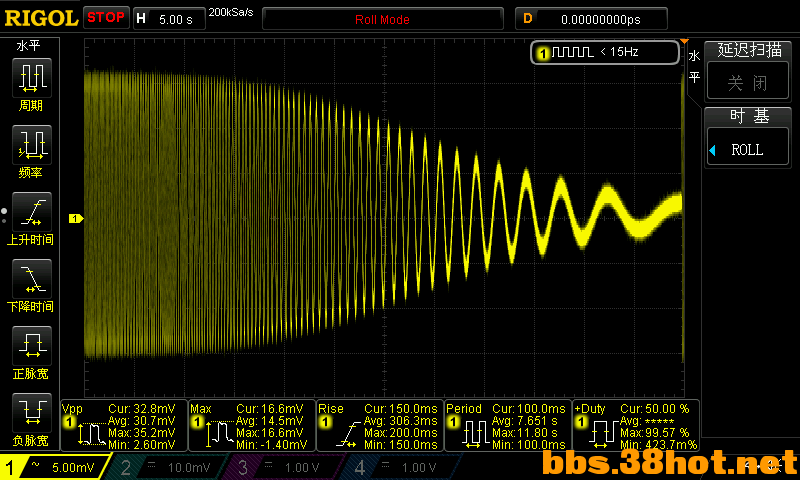Click the Roll Mode waveform memory bar
Viewport: 800px width, 480px height.
coord(383,19)
